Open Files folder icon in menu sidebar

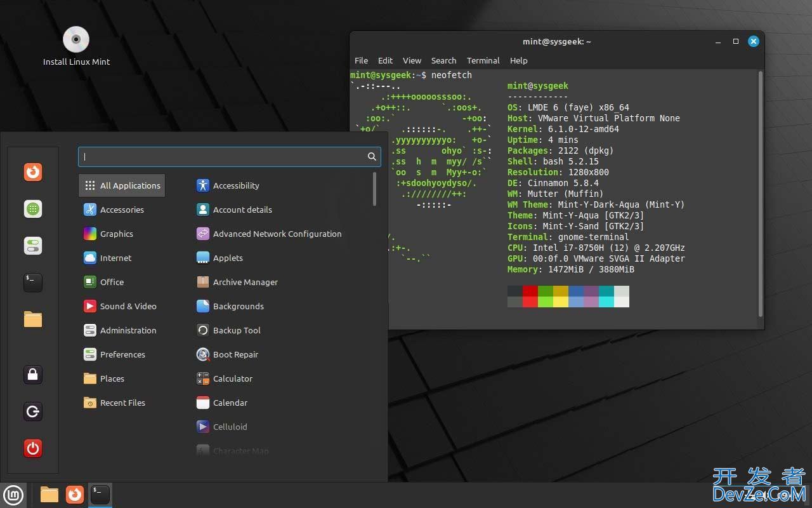coord(33,319)
